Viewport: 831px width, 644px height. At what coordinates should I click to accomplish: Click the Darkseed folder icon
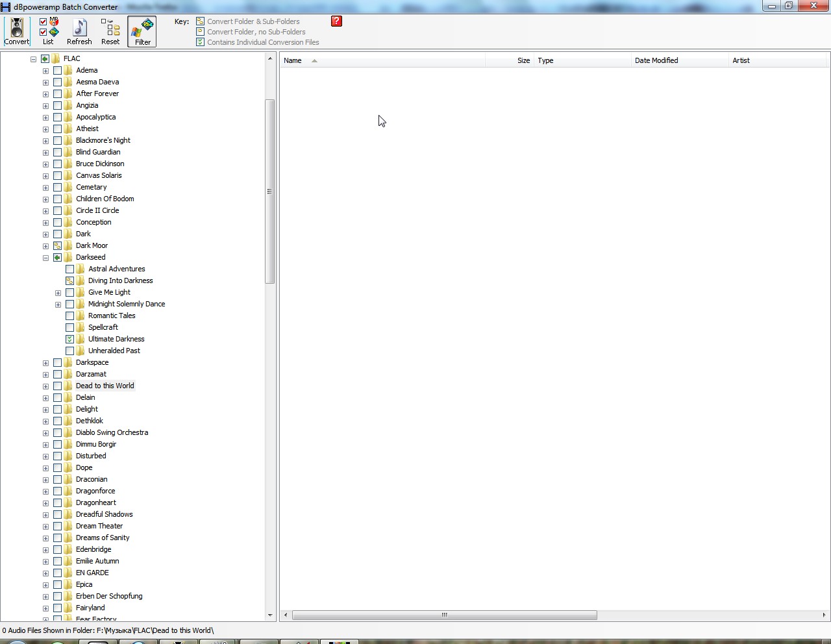(68, 257)
